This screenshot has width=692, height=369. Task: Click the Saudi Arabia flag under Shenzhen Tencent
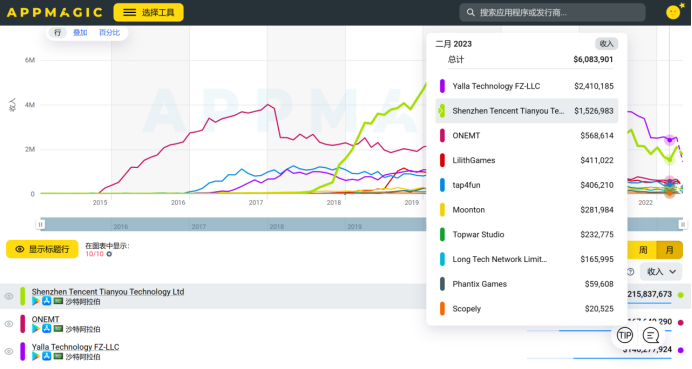click(58, 301)
